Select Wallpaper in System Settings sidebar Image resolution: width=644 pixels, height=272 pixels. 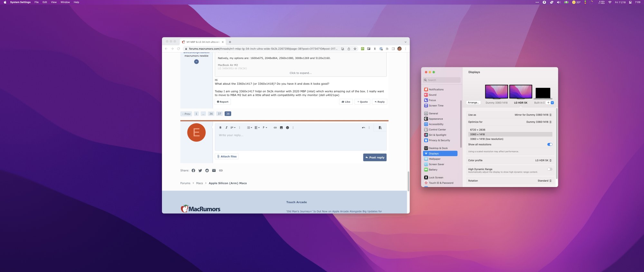pyautogui.click(x=440, y=159)
